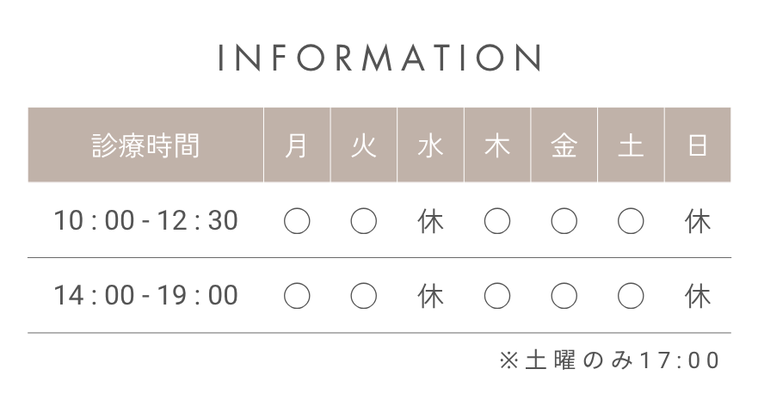The width and height of the screenshot is (758, 400).
Task: Click the 14:00 - 19:00 time label
Action: pos(146,296)
